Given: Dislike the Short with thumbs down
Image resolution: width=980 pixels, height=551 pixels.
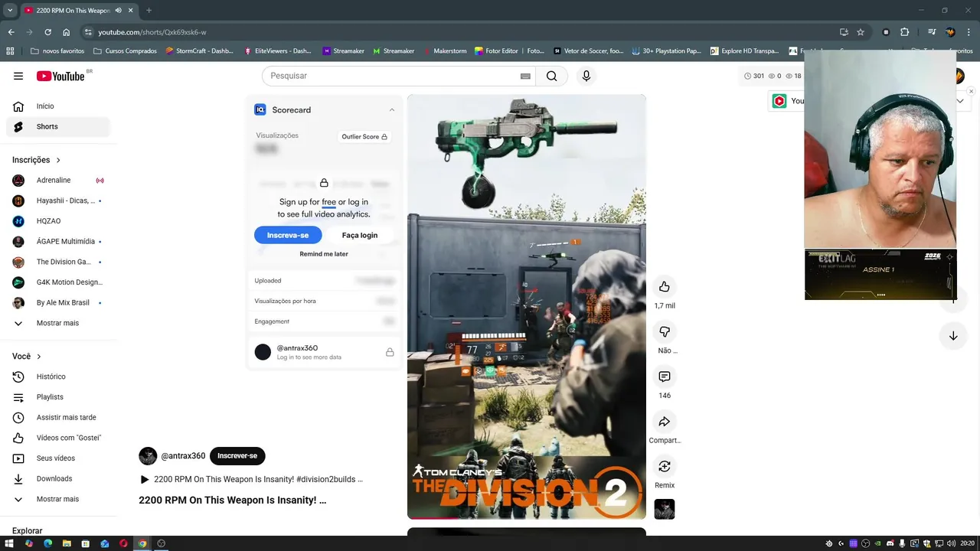Looking at the screenshot, I should 665,331.
